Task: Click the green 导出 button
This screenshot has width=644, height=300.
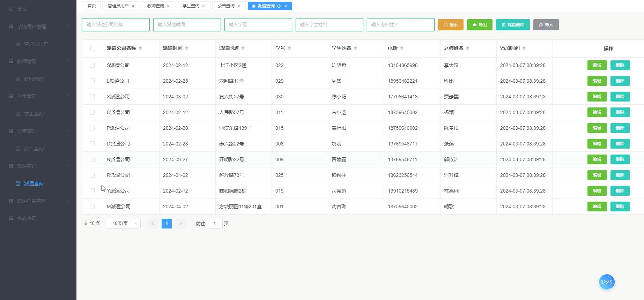Action: pos(480,25)
